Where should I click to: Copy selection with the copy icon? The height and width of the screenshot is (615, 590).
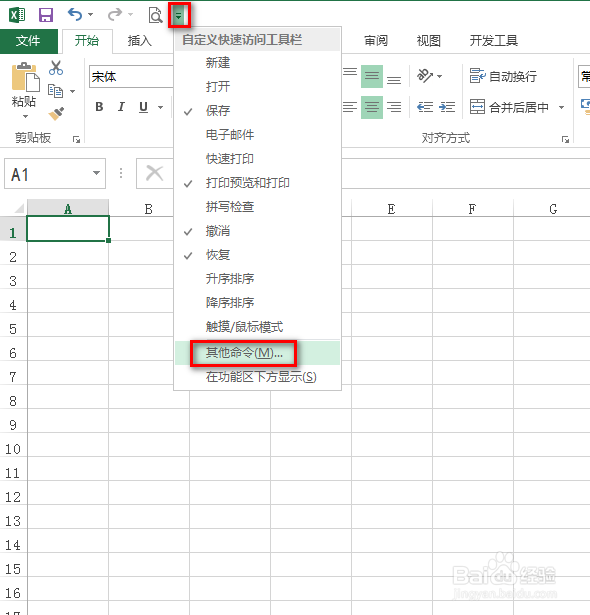(x=55, y=91)
